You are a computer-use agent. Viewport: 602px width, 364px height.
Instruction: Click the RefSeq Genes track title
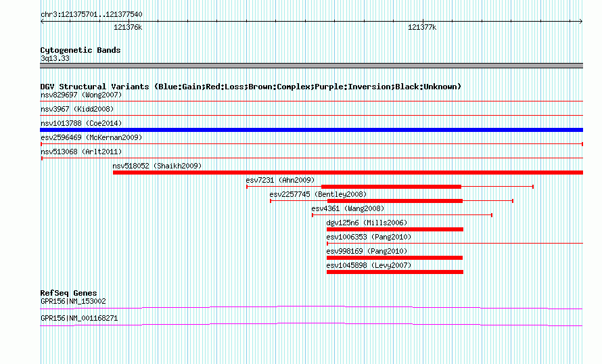[68, 293]
